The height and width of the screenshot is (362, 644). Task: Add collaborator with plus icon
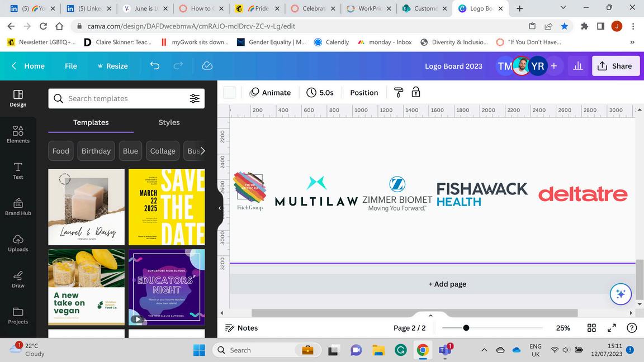click(x=553, y=66)
